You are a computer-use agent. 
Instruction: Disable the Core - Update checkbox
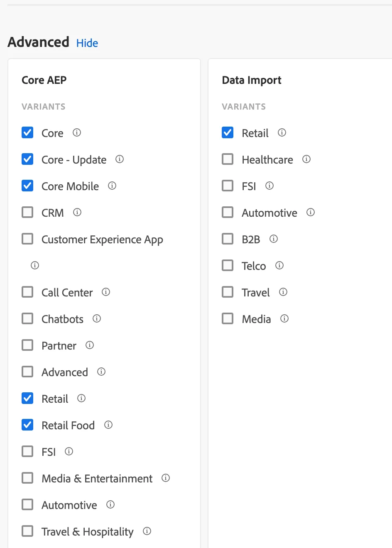pos(27,159)
